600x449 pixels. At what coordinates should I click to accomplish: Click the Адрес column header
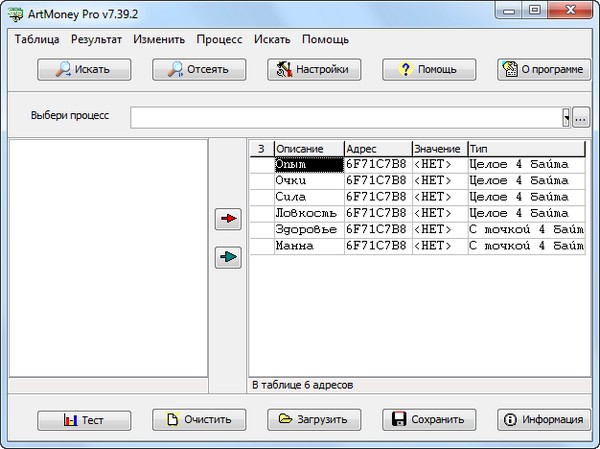(377, 149)
